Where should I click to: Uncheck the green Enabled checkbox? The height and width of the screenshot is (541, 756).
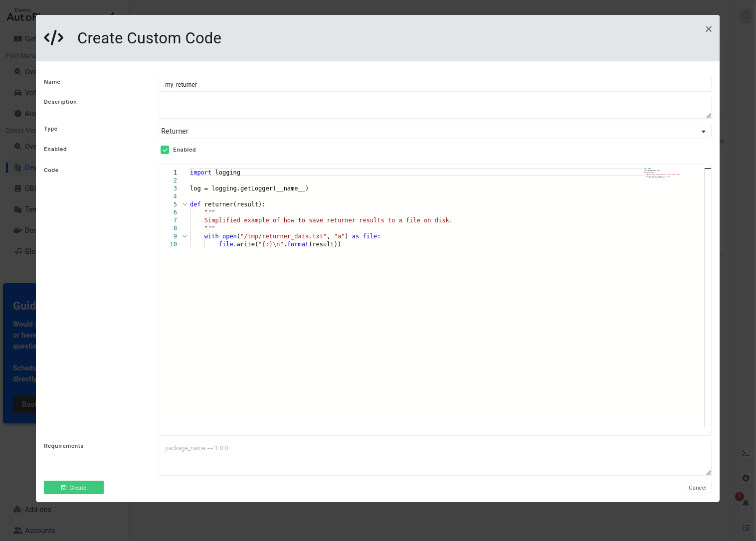tap(165, 150)
